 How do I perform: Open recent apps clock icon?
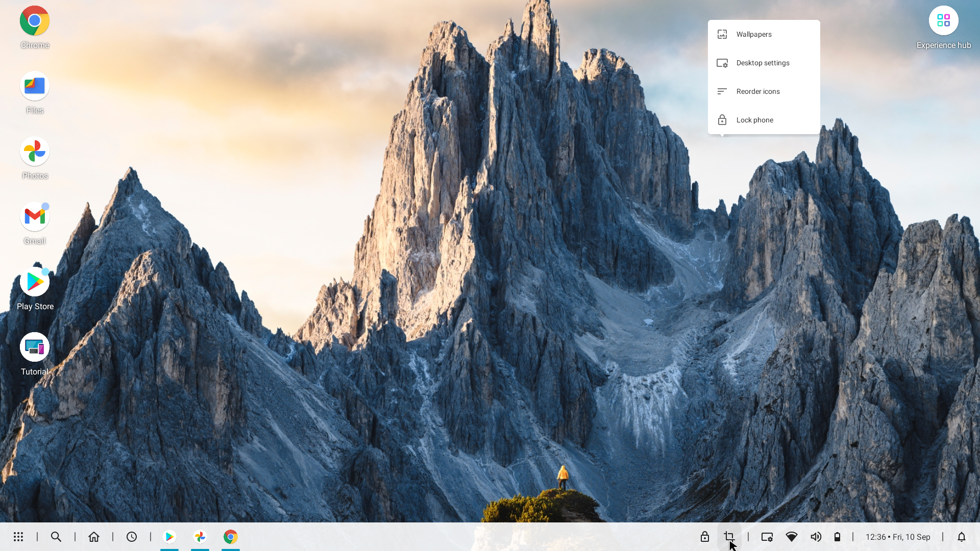(132, 537)
